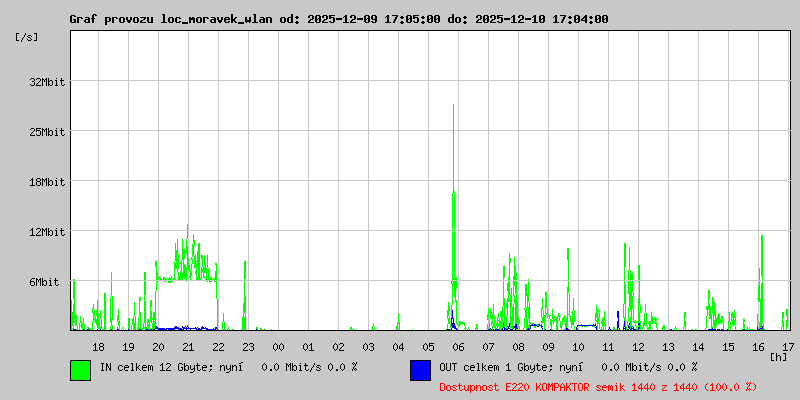This screenshot has width=800, height=400.
Task: Click hour label 21 on the x-axis
Action: pyautogui.click(x=188, y=347)
